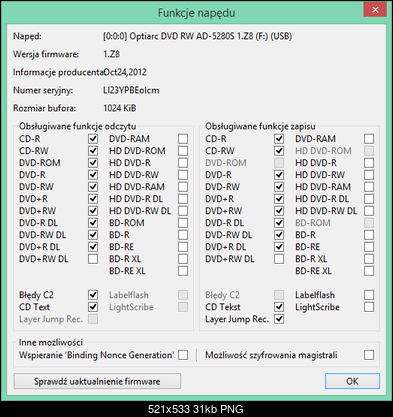Toggle DVD-RW checkbox in read functions
This screenshot has width=393, height=417.
pos(93,187)
